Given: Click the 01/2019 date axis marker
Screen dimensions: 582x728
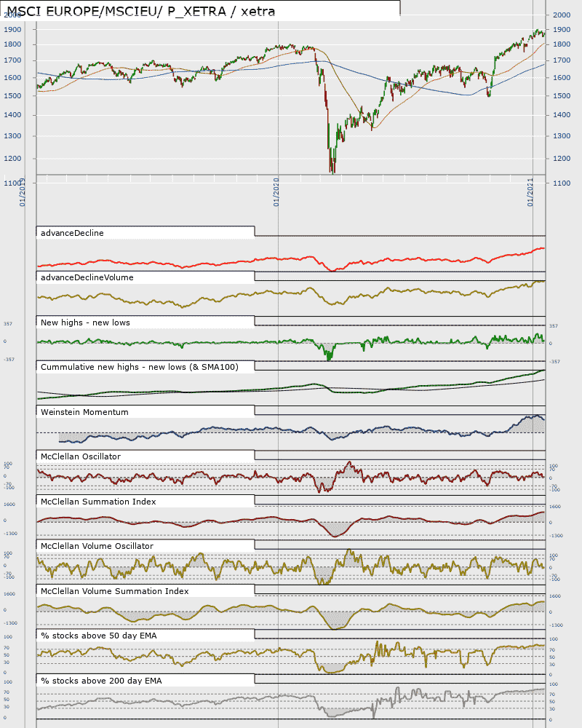Looking at the screenshot, I should pos(23,191).
